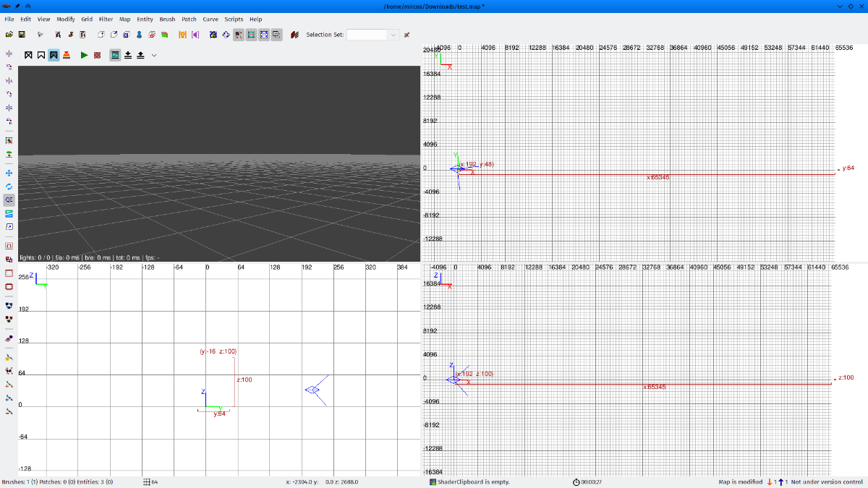868x488 pixels.
Task: Click the Flip X-axis icon
Action: (9, 54)
